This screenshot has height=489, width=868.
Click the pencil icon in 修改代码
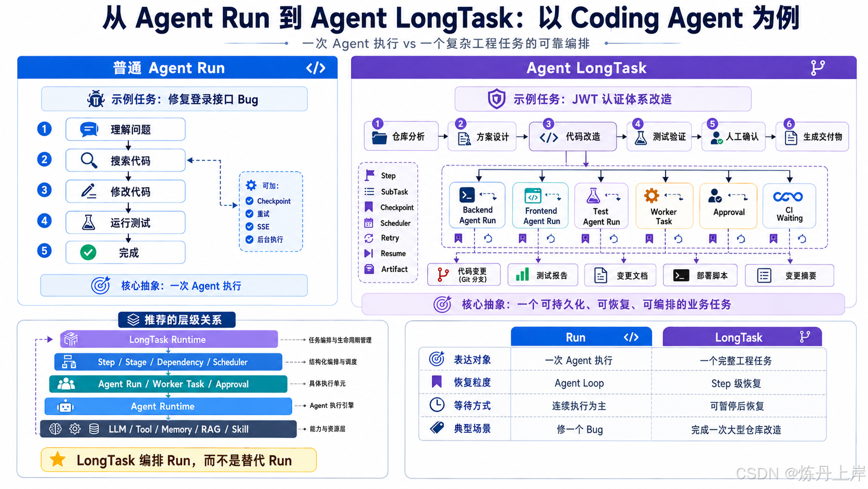(x=89, y=191)
